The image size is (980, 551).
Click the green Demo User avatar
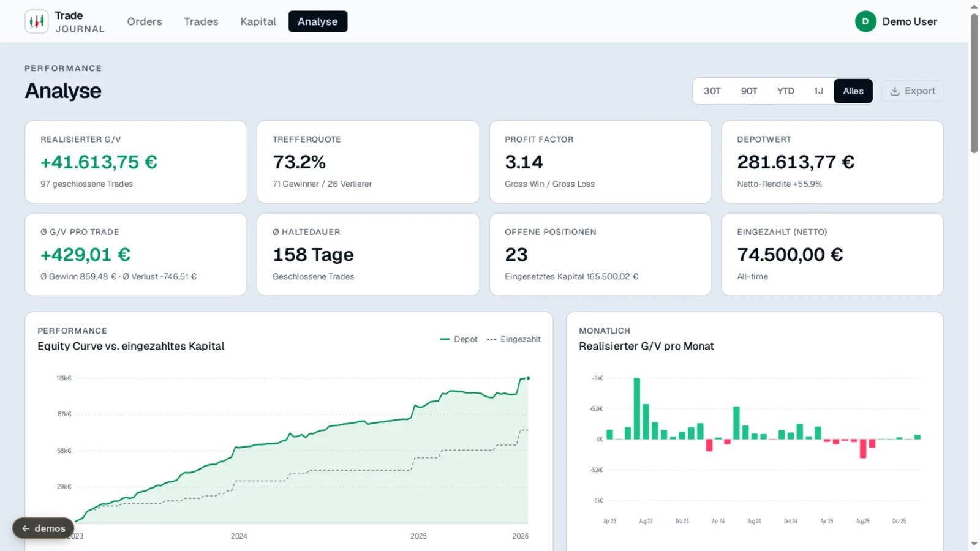point(865,21)
